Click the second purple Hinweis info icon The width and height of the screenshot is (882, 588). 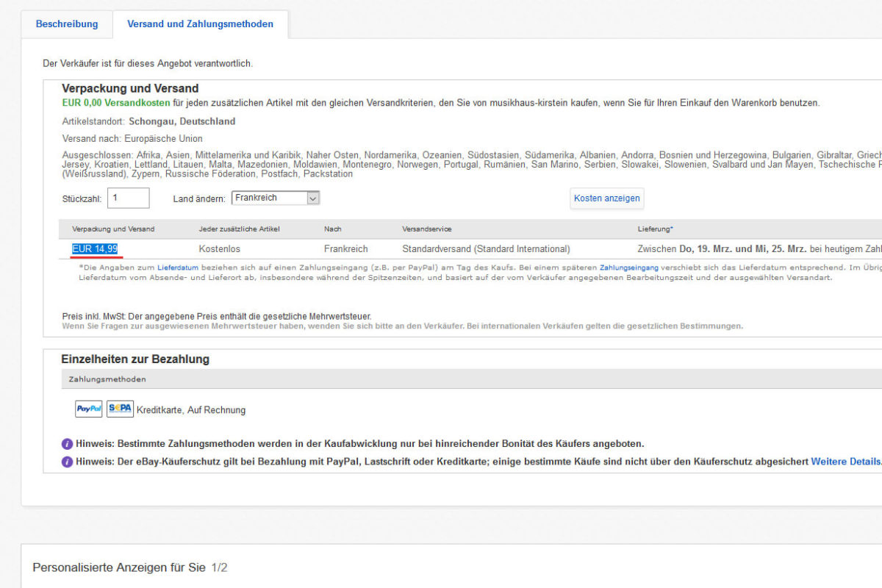coord(67,462)
